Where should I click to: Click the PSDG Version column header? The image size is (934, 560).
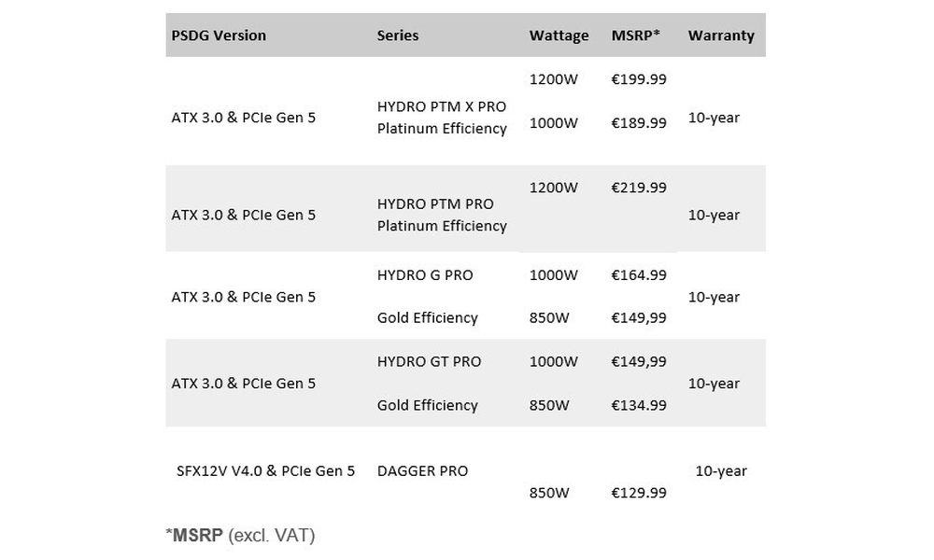click(219, 35)
